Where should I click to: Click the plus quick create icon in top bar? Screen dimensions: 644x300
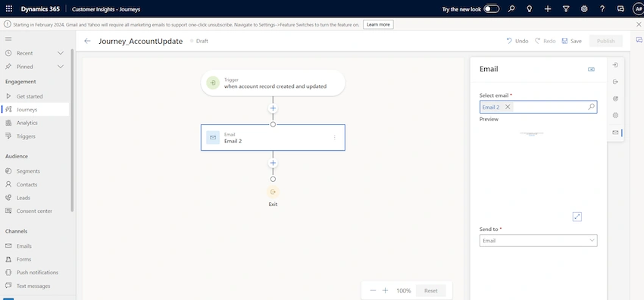(548, 8)
